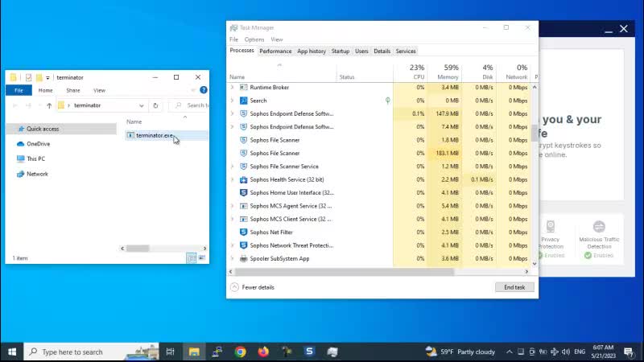Expand Sophos Endpoint Defense 7.4 MB row
The image size is (644, 362).
coord(233,127)
